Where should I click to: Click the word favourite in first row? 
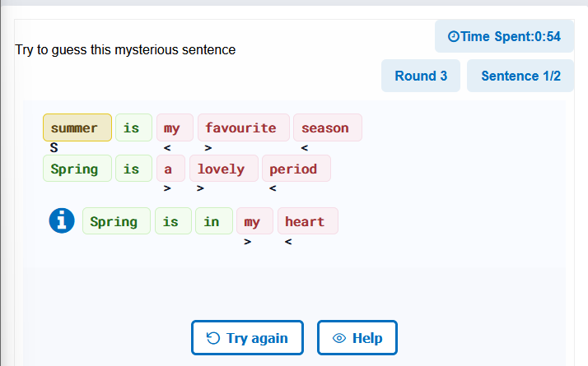[244, 127]
